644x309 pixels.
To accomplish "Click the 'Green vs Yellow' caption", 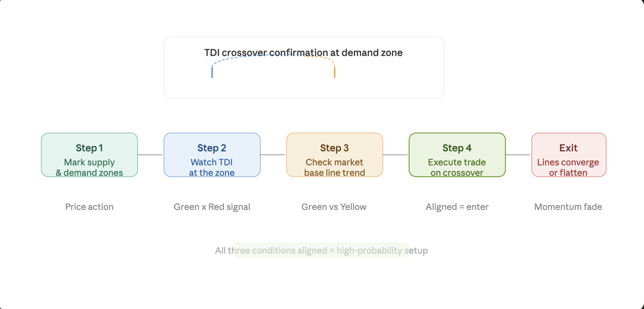I will point(334,207).
